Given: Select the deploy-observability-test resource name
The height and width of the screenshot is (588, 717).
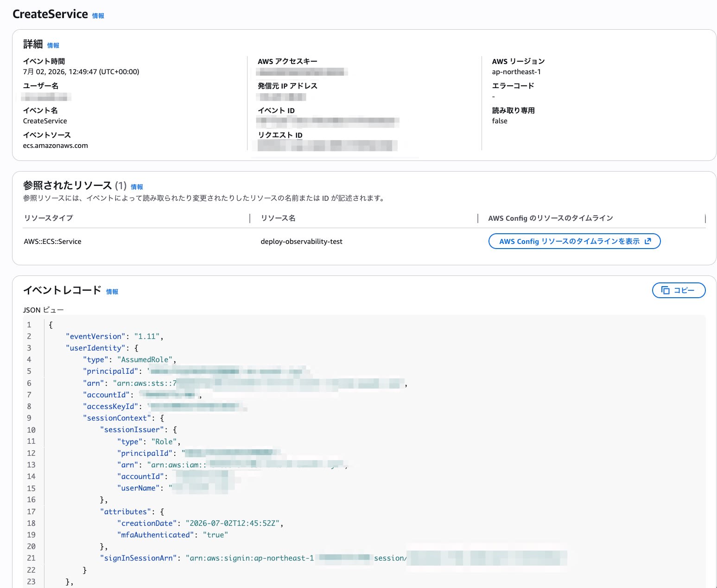Looking at the screenshot, I should (301, 242).
